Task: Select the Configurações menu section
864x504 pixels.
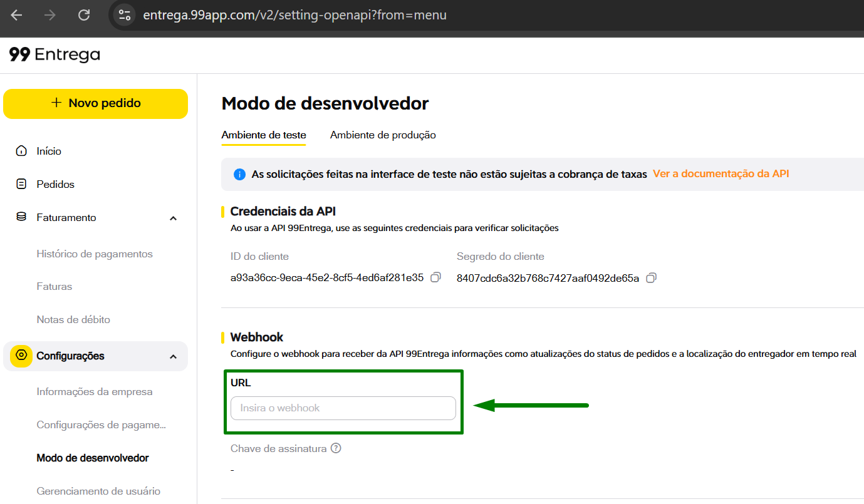Action: [x=95, y=356]
